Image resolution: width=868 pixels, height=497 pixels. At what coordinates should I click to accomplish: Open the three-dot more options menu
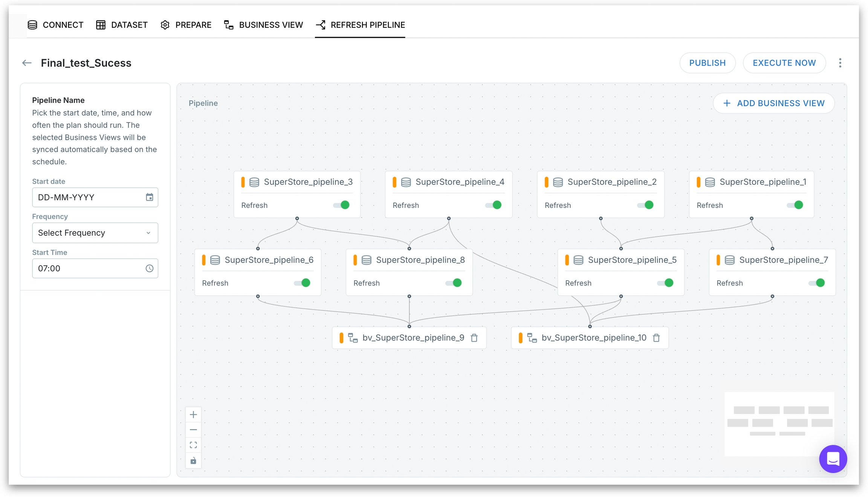(x=840, y=63)
